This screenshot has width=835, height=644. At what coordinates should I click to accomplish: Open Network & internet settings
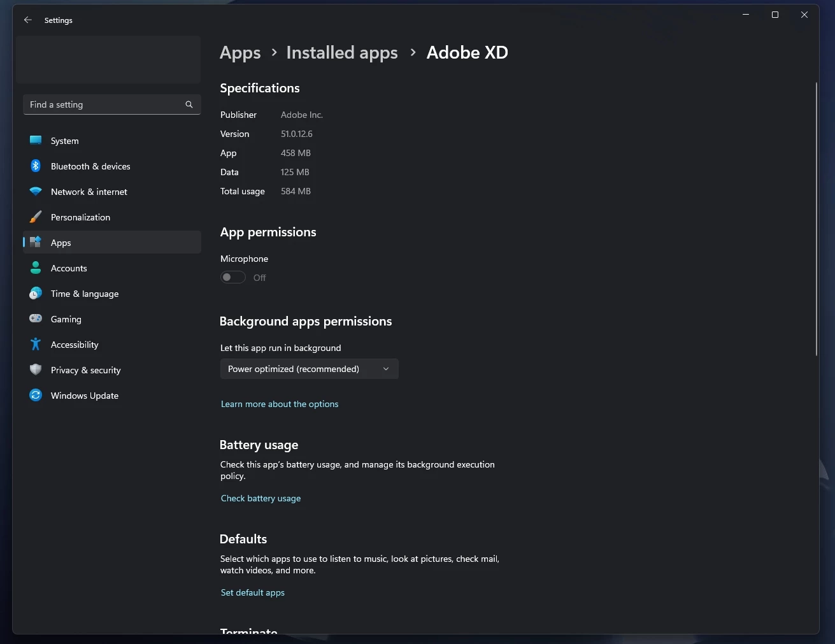(112, 192)
